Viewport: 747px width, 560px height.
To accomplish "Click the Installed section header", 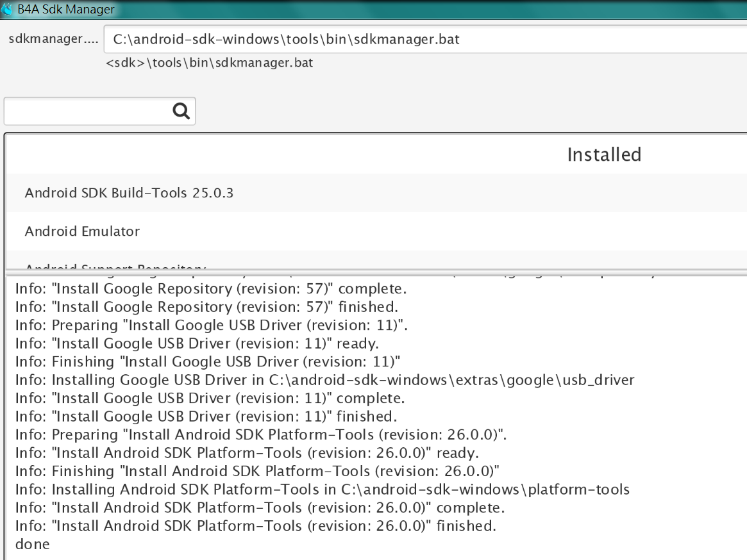I will pos(604,154).
